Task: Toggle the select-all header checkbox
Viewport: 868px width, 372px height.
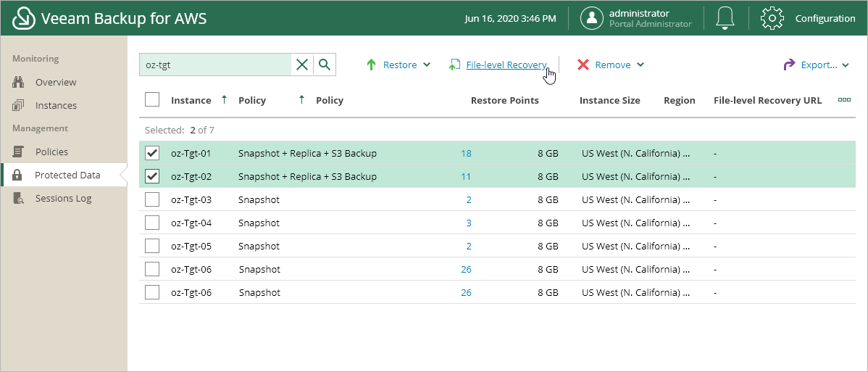Action: click(x=151, y=100)
